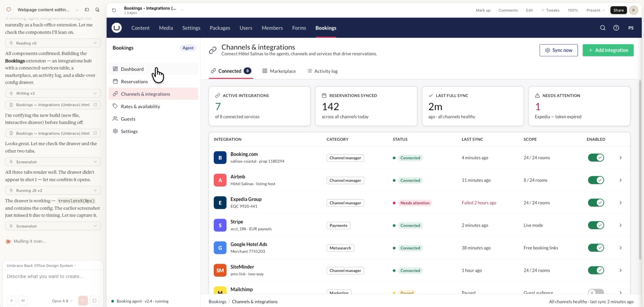The image size is (644, 307).
Task: Click the Booking.com B logo icon
Action: [x=220, y=158]
